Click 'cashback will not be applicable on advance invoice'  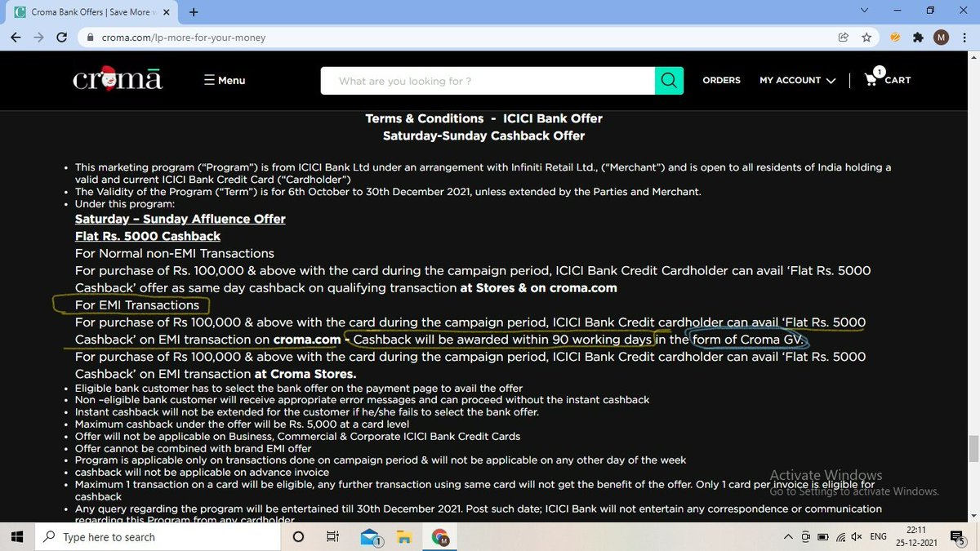(x=202, y=472)
